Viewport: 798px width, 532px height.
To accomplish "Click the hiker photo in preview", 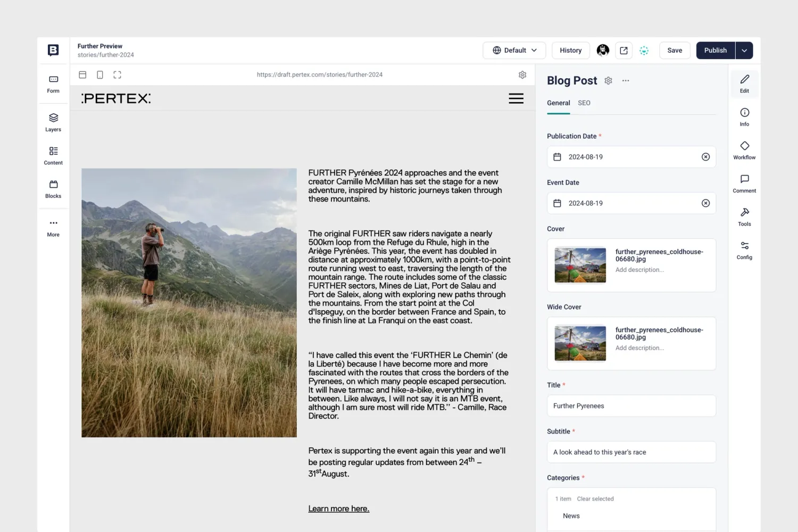I will [189, 303].
